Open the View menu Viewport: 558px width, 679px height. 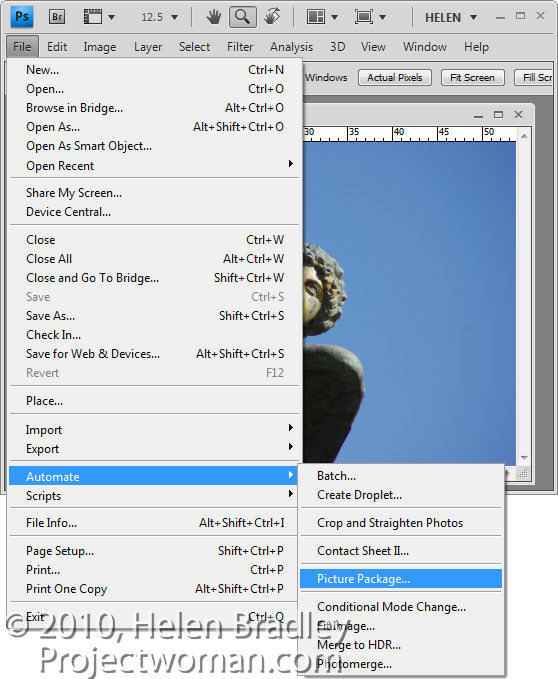(373, 47)
